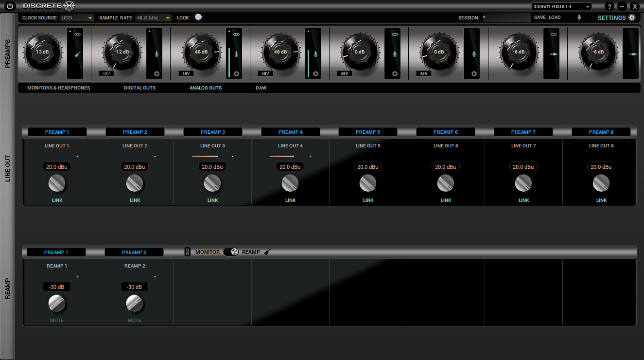Click the Session name input field
The width and height of the screenshot is (644, 360).
point(506,18)
